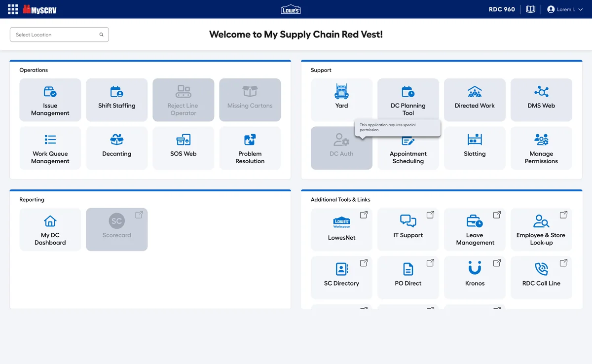Launch the Kronos link
This screenshot has height=364, width=592.
point(475,277)
